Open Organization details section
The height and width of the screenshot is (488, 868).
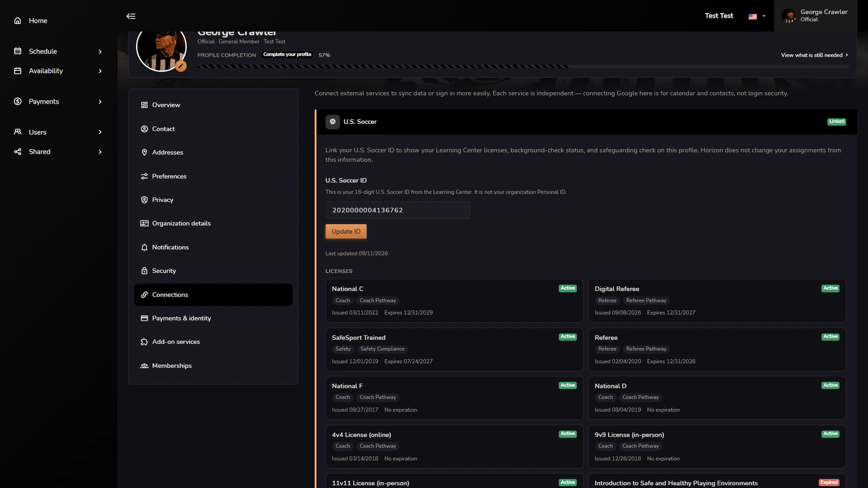(x=213, y=223)
